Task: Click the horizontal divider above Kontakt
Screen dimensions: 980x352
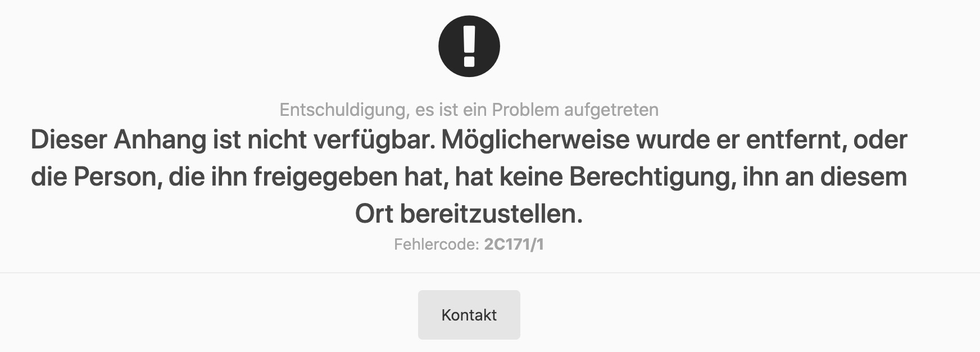Action: coord(490,273)
